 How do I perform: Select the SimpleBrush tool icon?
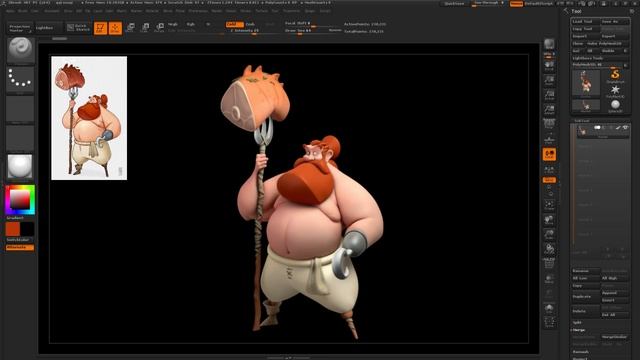click(x=615, y=76)
